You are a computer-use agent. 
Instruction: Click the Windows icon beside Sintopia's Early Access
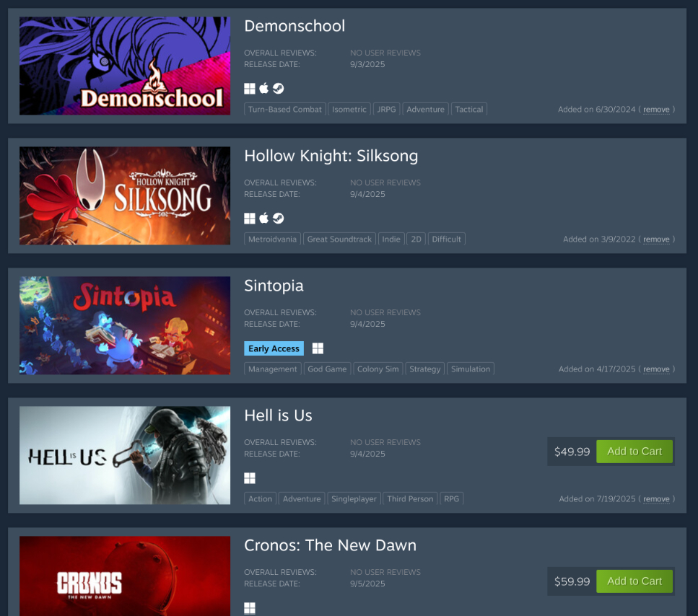(318, 348)
